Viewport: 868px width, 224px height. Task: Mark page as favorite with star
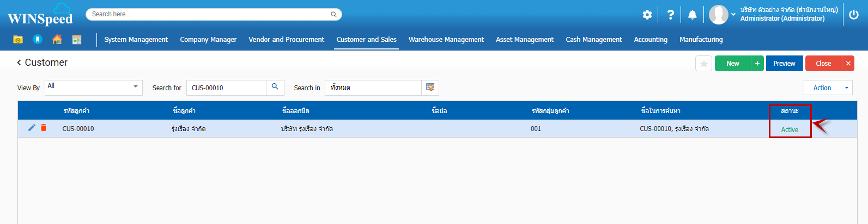[703, 64]
